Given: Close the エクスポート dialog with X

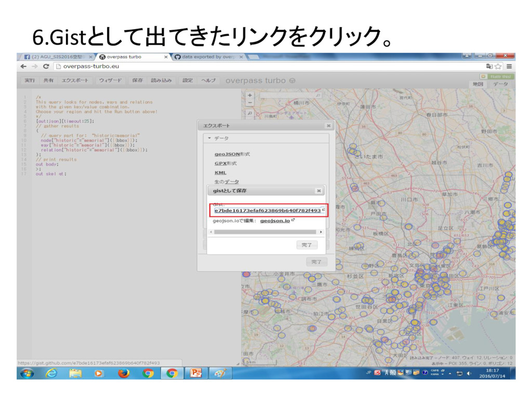Looking at the screenshot, I should tap(328, 126).
